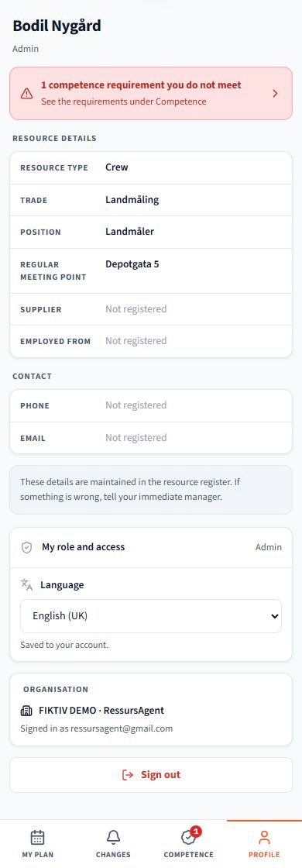
Task: Open the My Plan calendar icon
Action: tap(38, 836)
